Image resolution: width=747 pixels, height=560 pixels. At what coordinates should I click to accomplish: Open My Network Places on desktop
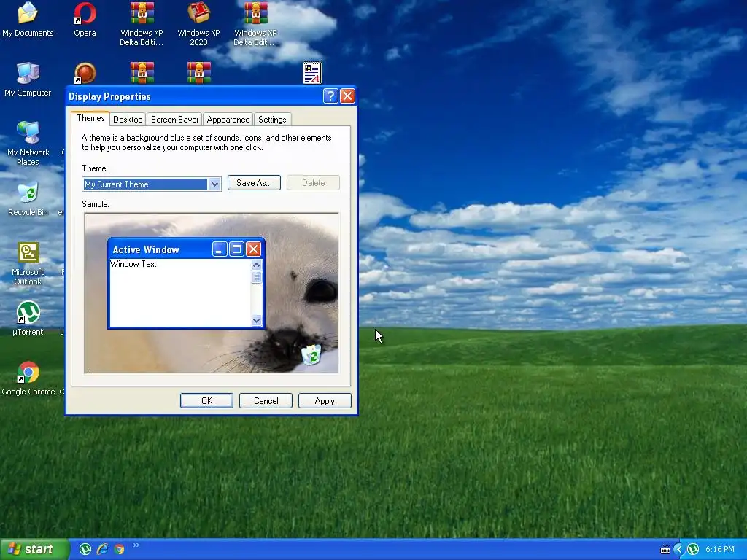point(28,143)
